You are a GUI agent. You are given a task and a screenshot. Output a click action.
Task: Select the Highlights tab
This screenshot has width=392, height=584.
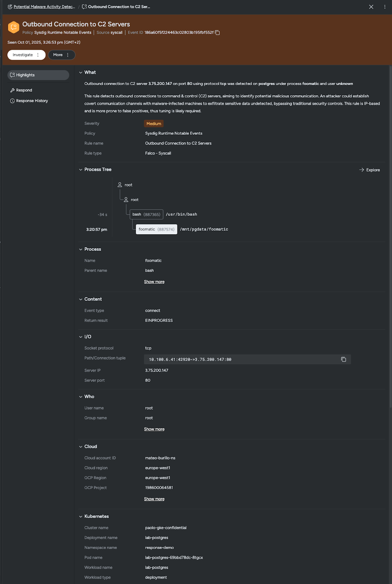click(38, 75)
